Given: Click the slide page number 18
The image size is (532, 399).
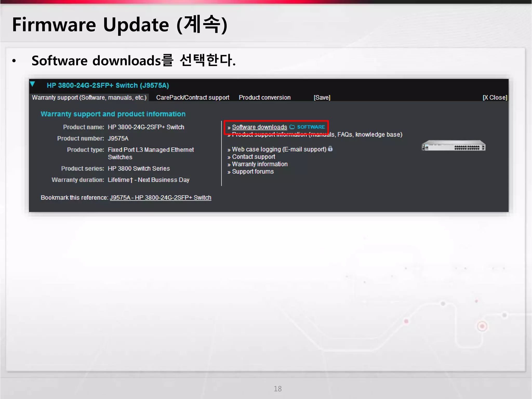Looking at the screenshot, I should [x=277, y=389].
